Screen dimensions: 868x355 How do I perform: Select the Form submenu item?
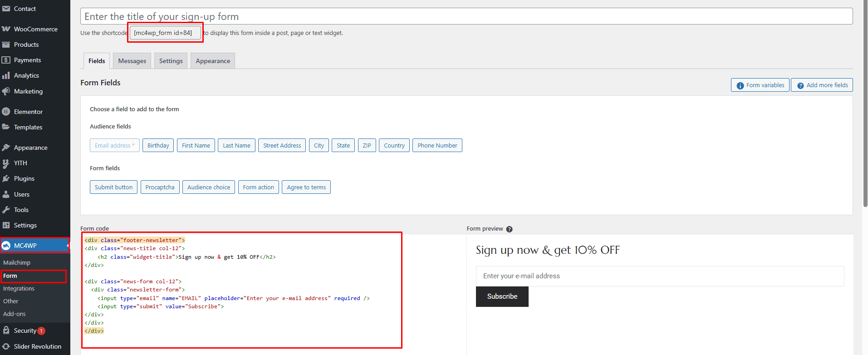[x=10, y=276]
